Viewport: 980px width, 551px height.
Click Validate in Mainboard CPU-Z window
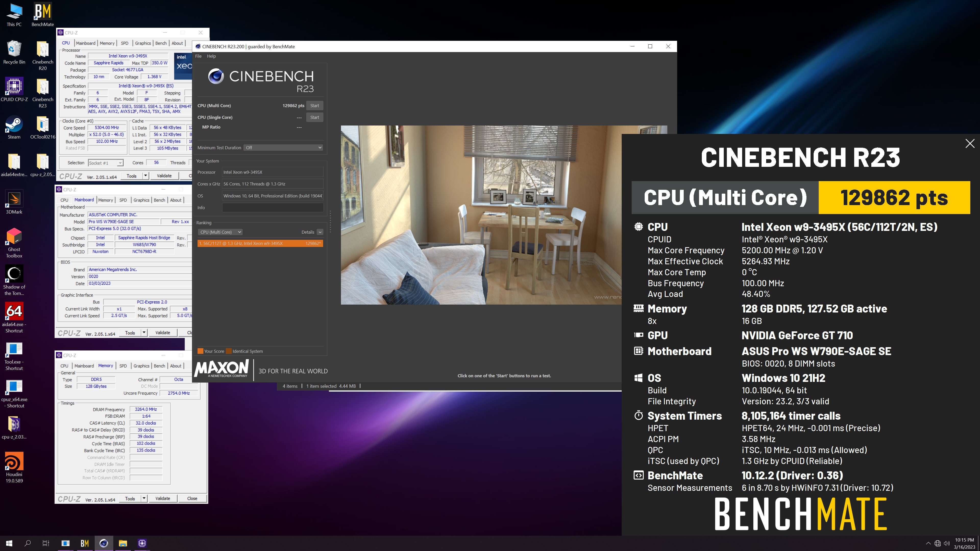[163, 333]
